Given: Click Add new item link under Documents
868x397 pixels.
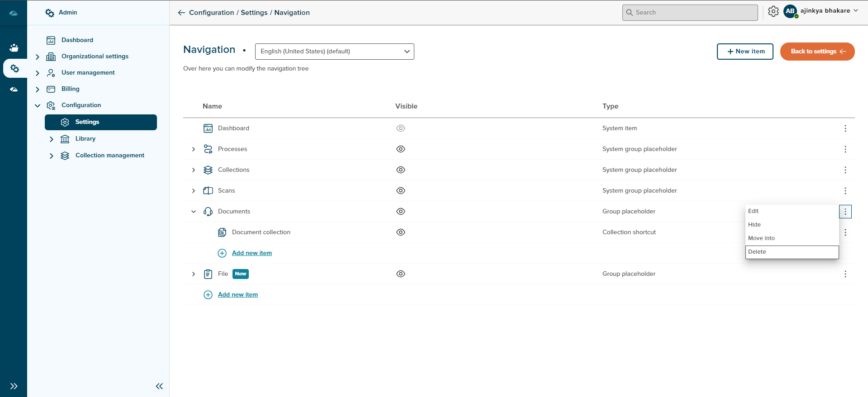Looking at the screenshot, I should pyautogui.click(x=251, y=253).
